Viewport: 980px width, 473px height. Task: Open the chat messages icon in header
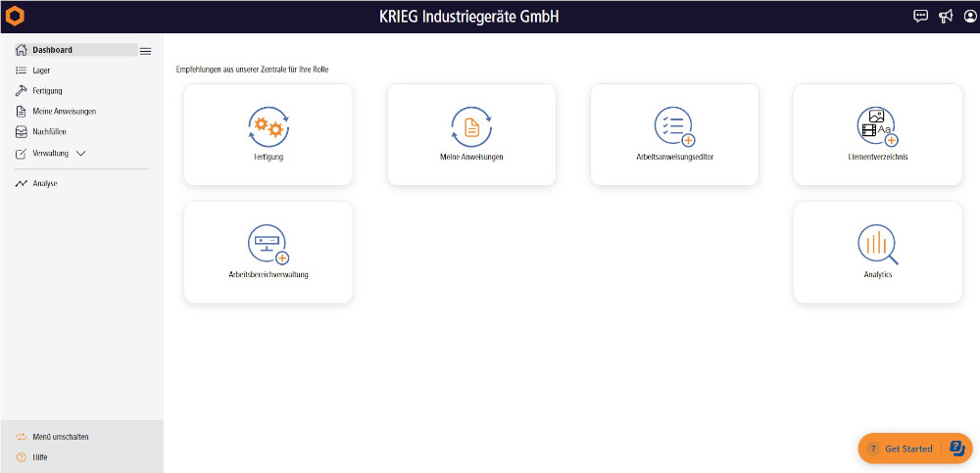coord(920,16)
